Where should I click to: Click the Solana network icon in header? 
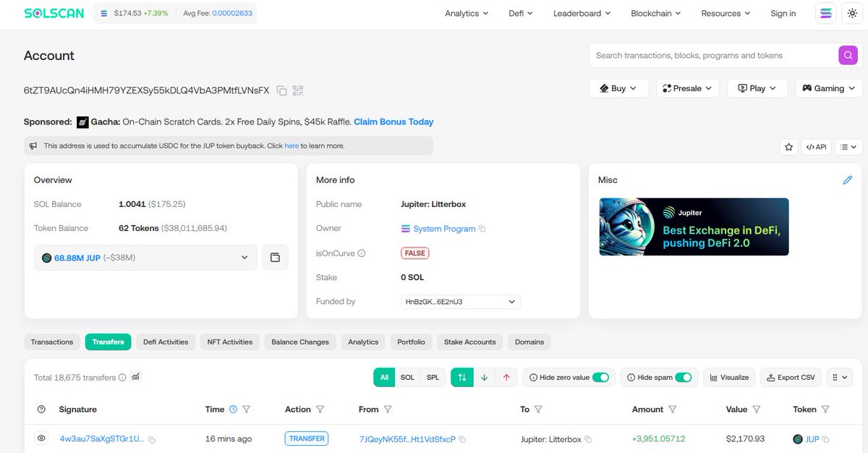tap(825, 13)
